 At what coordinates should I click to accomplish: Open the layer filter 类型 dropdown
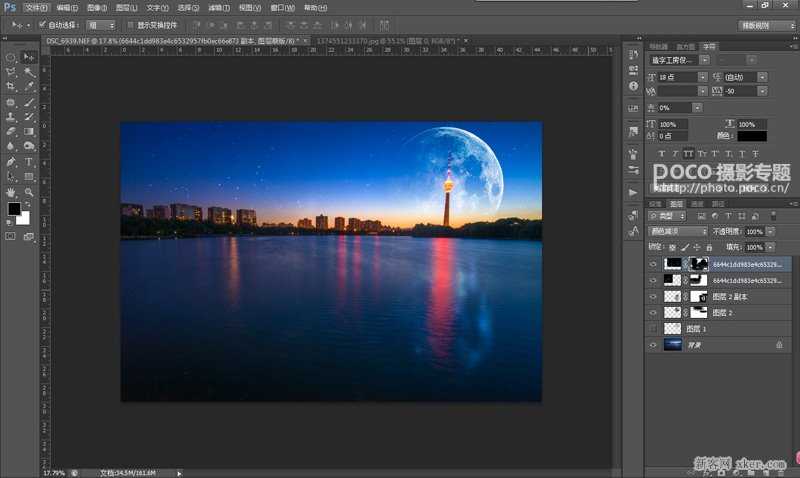coord(667,216)
